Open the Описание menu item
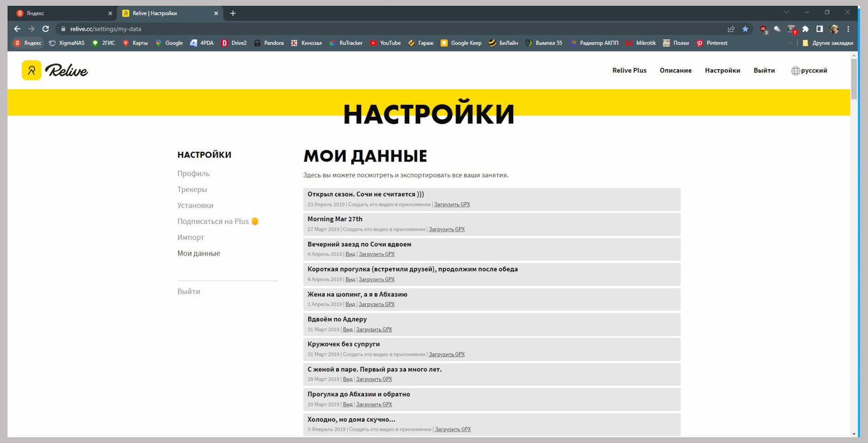Image resolution: width=868 pixels, height=443 pixels. pyautogui.click(x=675, y=70)
